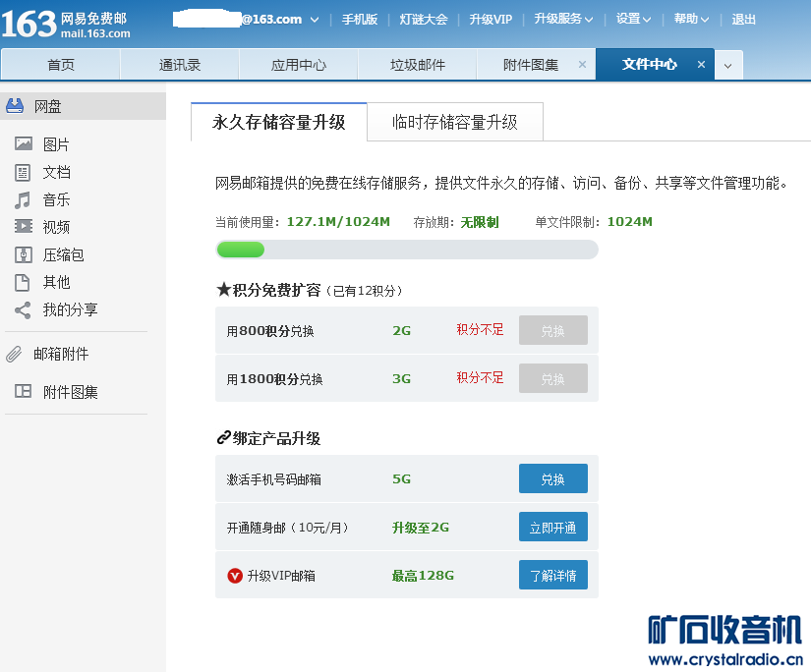Open the 帮助 dropdown menu
Screen dimensions: 811x672
(x=691, y=19)
